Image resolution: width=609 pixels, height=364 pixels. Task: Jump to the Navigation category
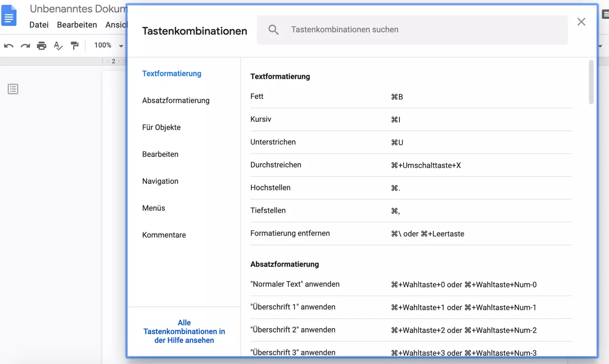click(160, 181)
